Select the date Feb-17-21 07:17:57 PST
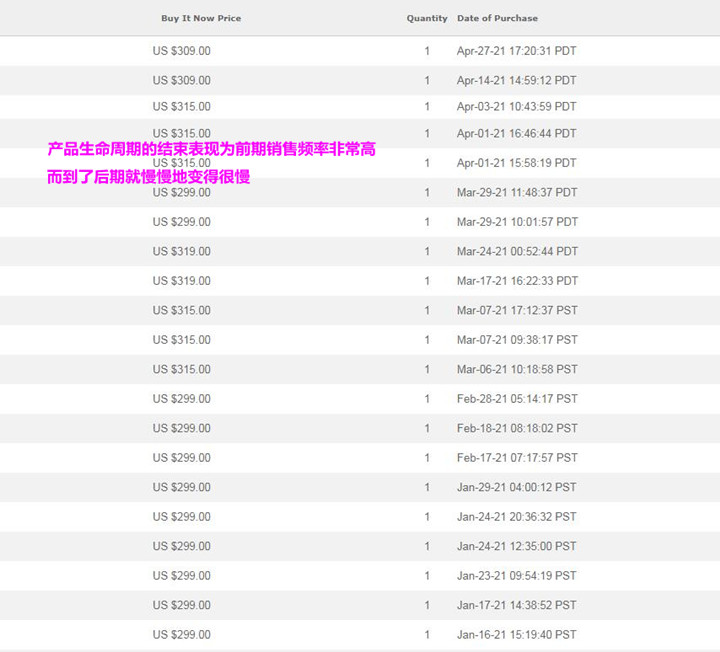Viewport: 720px width, 652px height. click(517, 458)
